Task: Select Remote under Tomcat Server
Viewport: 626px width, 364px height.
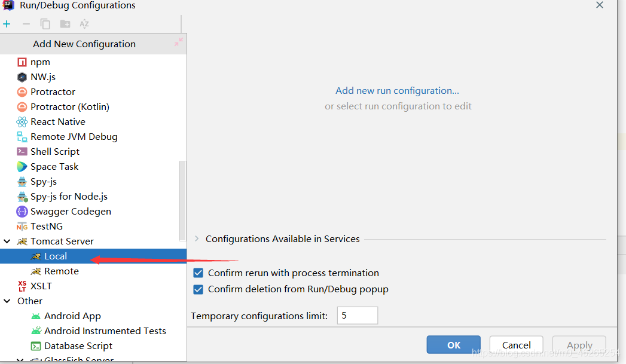Action: [61, 271]
